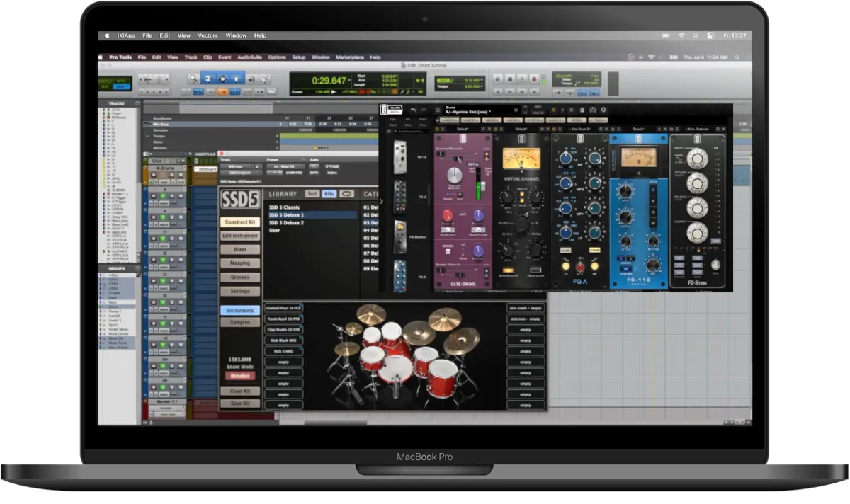
Task: Click the red gate threshold knob
Action: click(x=448, y=215)
